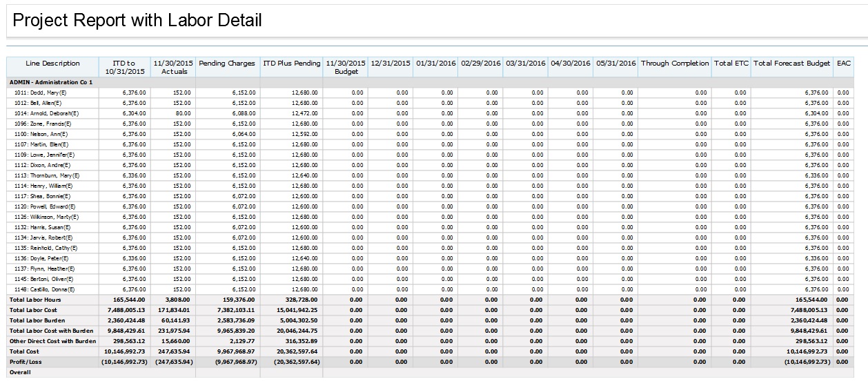Click the Pending Charges column header
The height and width of the screenshot is (388, 868).
coord(226,64)
